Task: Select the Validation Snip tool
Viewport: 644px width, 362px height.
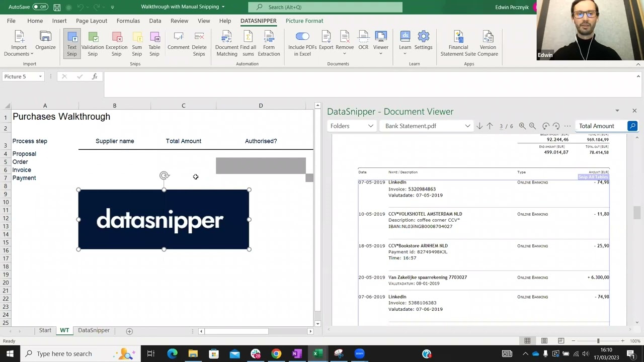Action: click(93, 43)
